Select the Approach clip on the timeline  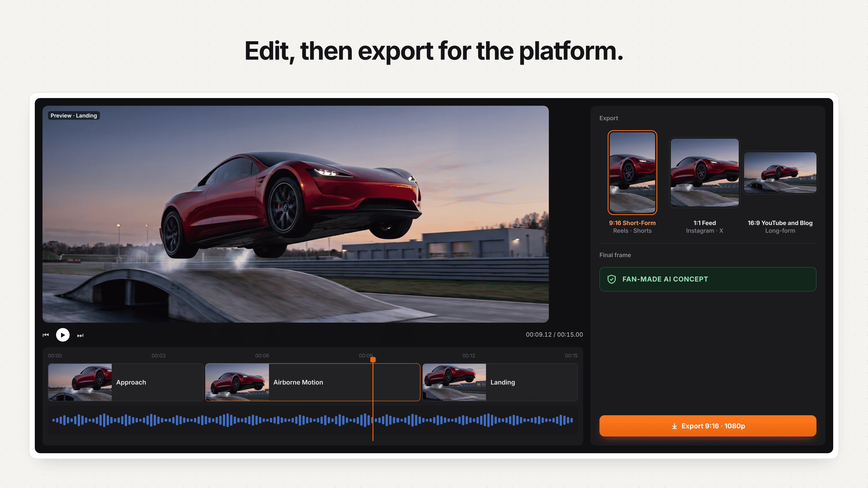[x=126, y=382]
